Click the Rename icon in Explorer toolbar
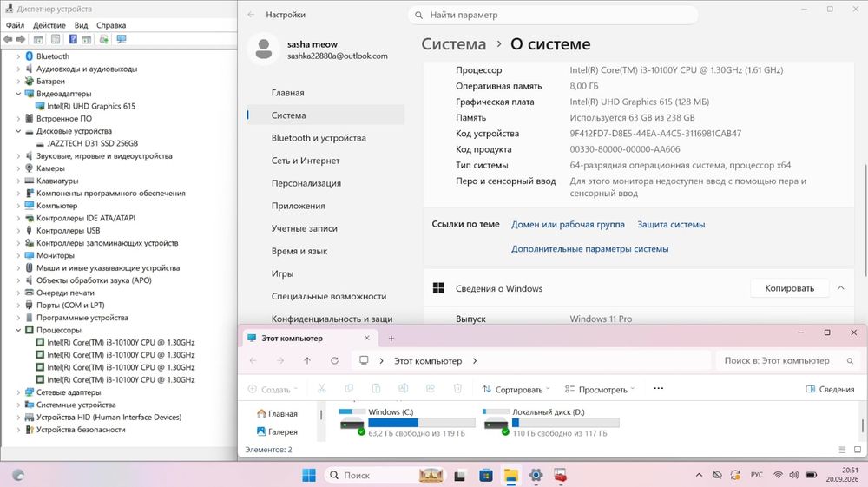The width and height of the screenshot is (868, 487). 403,389
